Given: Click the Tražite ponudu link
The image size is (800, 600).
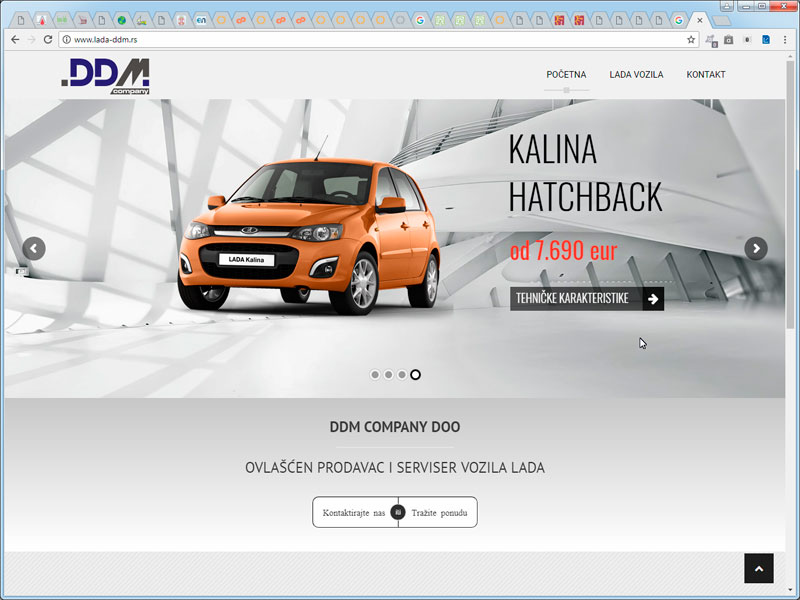Looking at the screenshot, I should pos(439,513).
